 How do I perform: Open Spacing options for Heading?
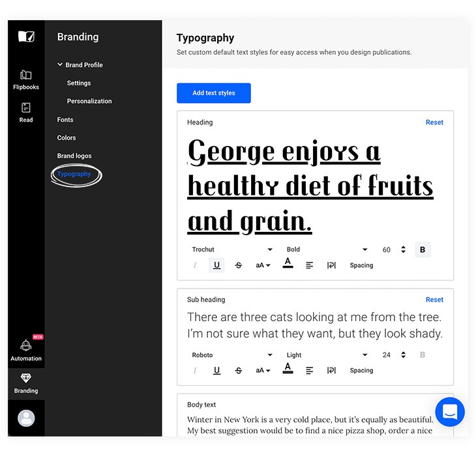[x=361, y=265]
